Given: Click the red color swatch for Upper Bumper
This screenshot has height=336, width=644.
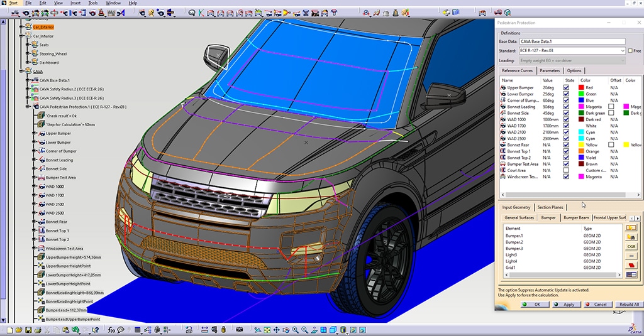Looking at the screenshot, I should (x=581, y=87).
